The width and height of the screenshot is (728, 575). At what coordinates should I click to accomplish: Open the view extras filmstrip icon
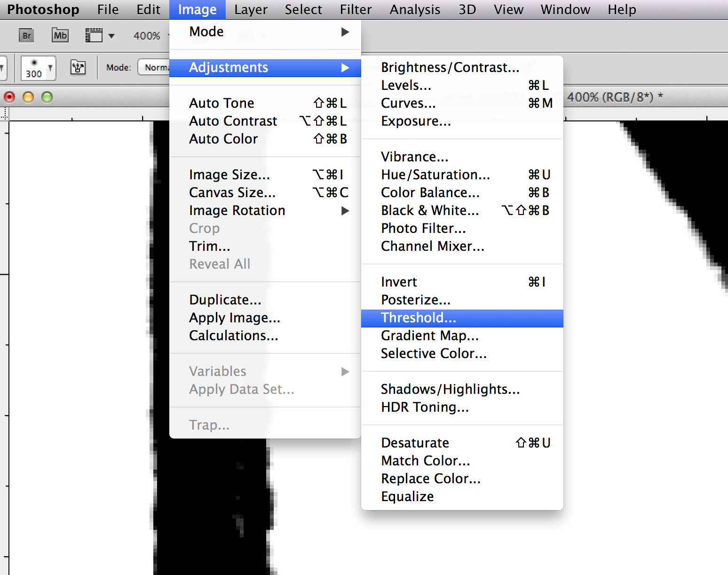click(94, 35)
